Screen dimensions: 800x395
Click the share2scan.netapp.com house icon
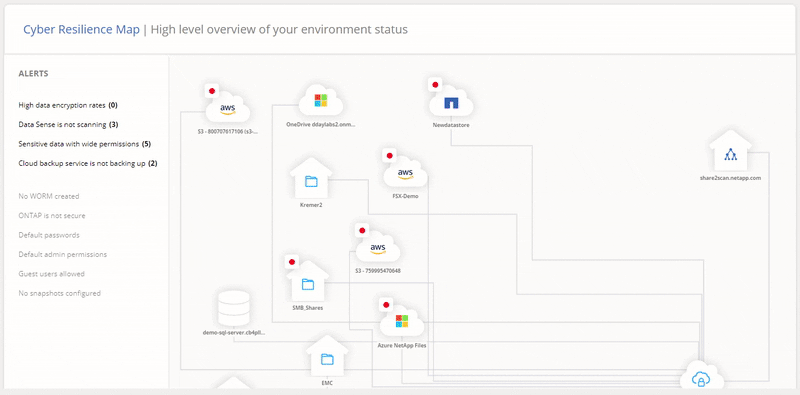coord(730,152)
